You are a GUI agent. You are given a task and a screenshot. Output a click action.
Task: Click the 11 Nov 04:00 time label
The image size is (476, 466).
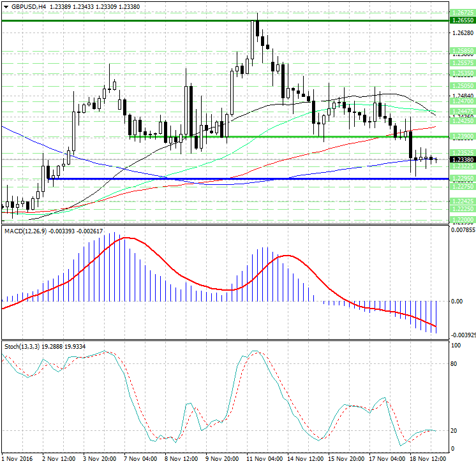point(264,458)
